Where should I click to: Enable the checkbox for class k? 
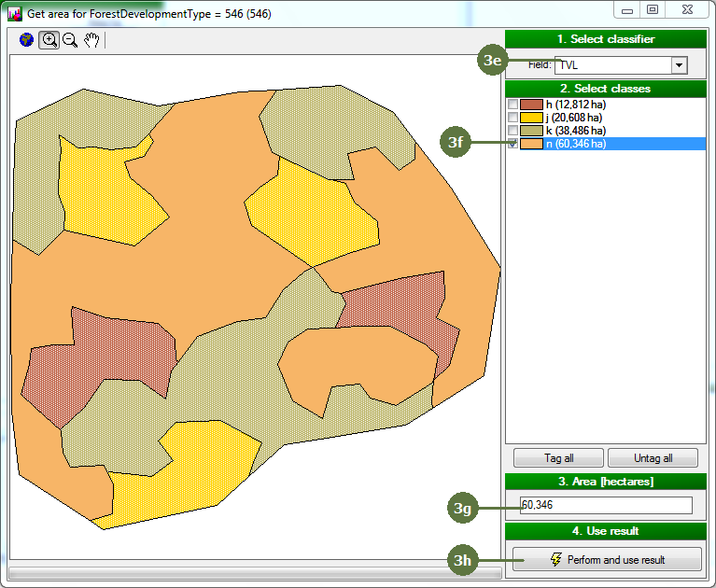(x=512, y=131)
